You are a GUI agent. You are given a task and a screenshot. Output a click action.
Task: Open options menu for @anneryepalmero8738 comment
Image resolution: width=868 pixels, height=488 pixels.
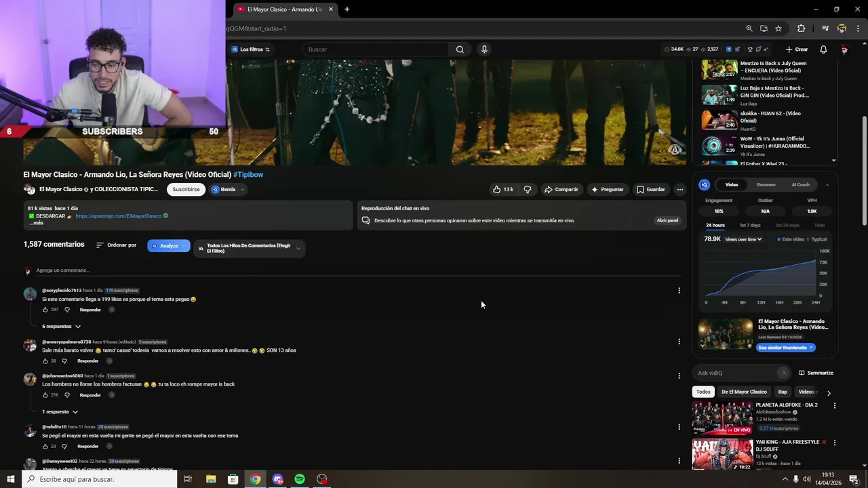tap(679, 342)
